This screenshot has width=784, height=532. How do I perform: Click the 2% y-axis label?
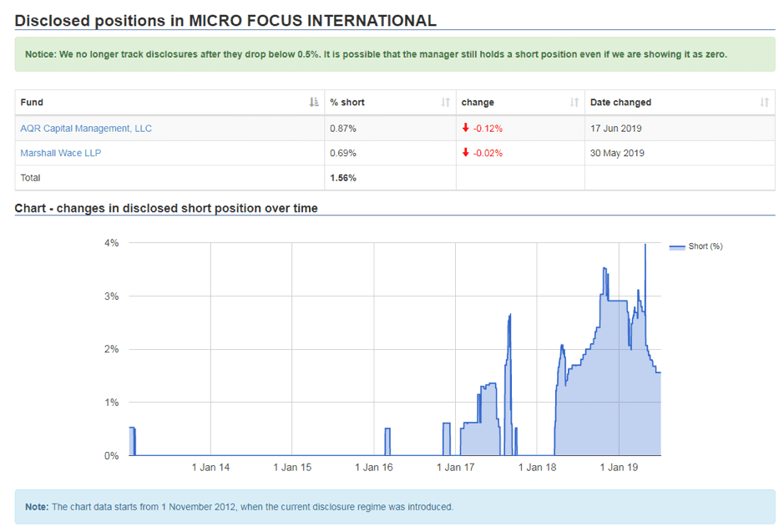click(112, 349)
